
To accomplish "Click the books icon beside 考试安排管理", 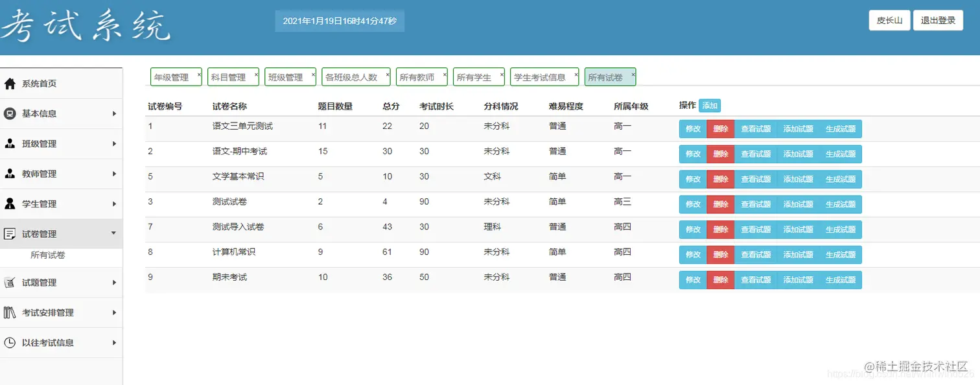I will [10, 312].
